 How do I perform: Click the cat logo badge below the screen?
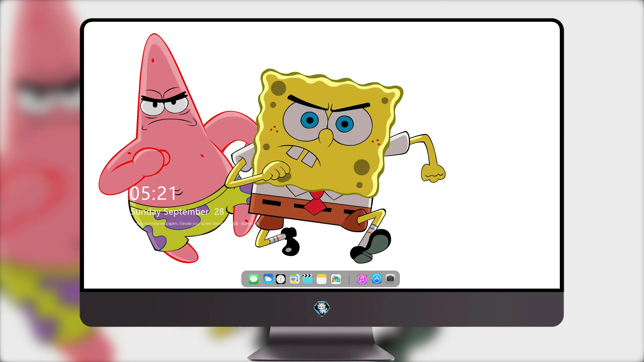click(x=322, y=309)
